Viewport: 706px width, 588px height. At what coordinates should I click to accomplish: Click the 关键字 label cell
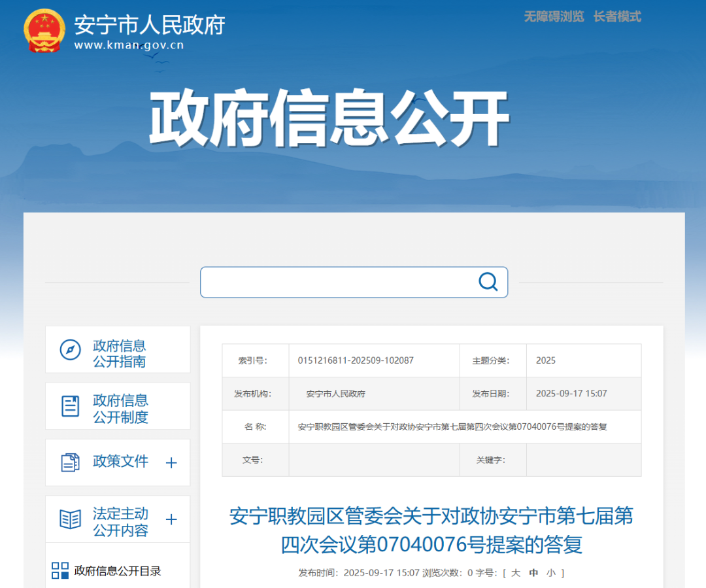(x=493, y=460)
